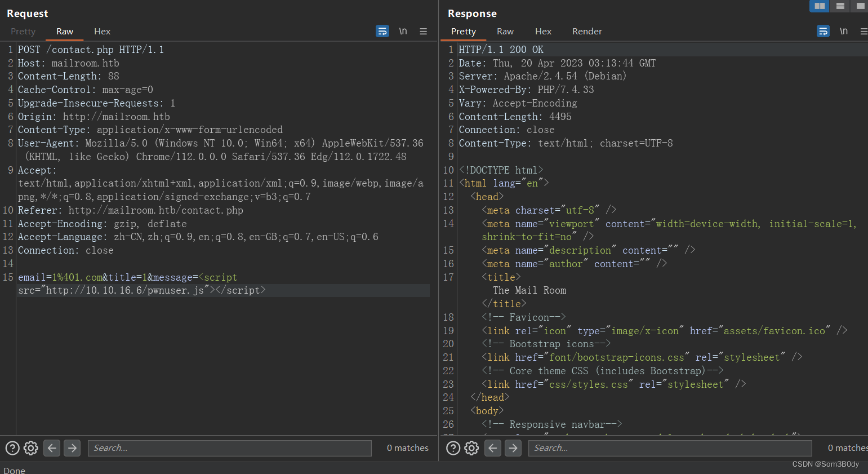The height and width of the screenshot is (474, 868).
Task: Click the Host: mailroom.htb header line
Action: click(69, 63)
